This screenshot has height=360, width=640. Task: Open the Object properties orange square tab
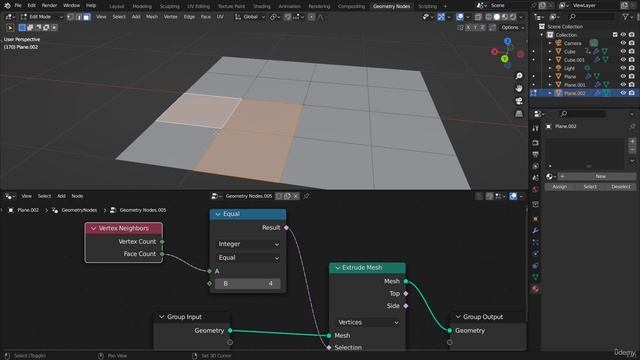tap(536, 219)
